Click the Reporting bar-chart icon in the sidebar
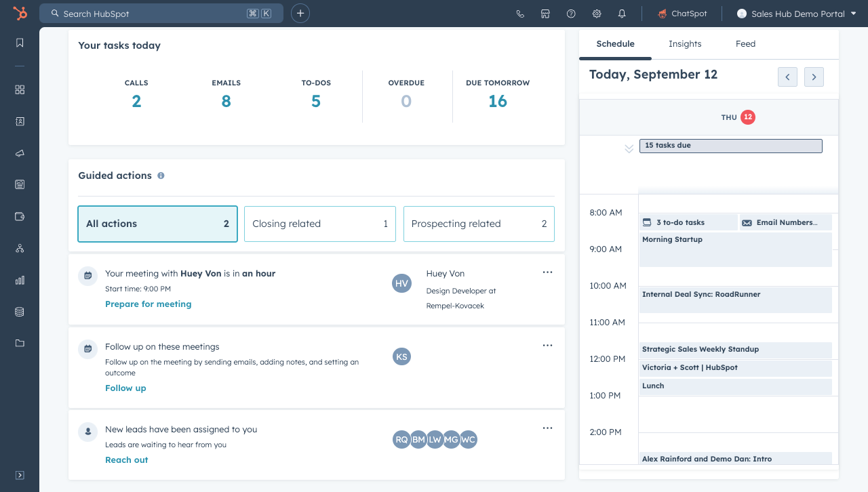The image size is (868, 492). point(19,280)
